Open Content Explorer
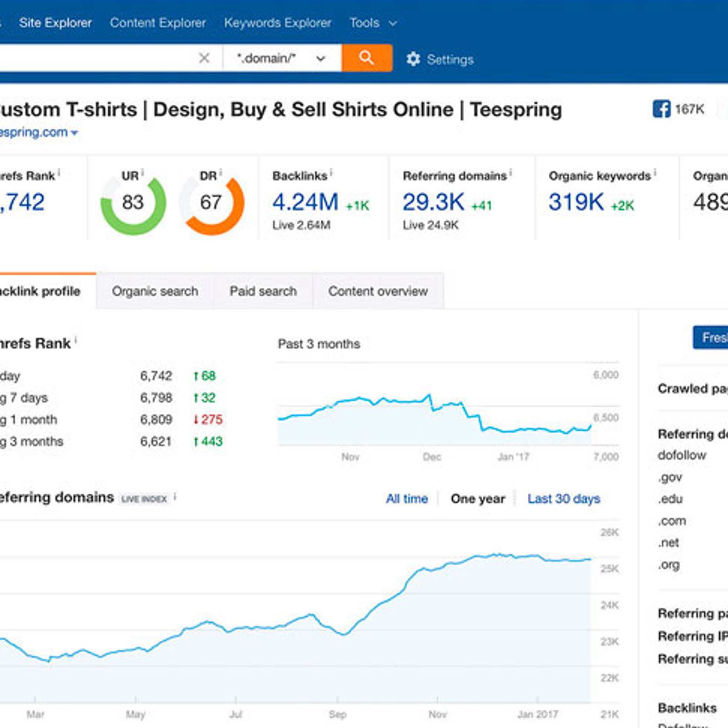 (x=158, y=23)
